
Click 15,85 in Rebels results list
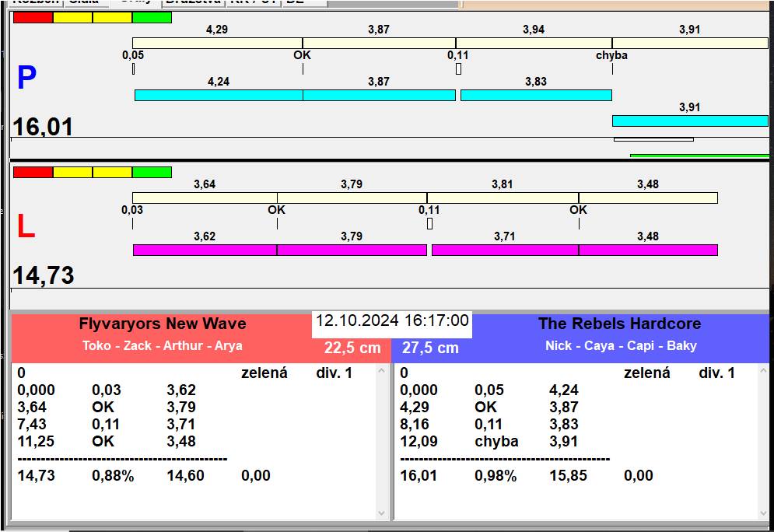point(568,476)
